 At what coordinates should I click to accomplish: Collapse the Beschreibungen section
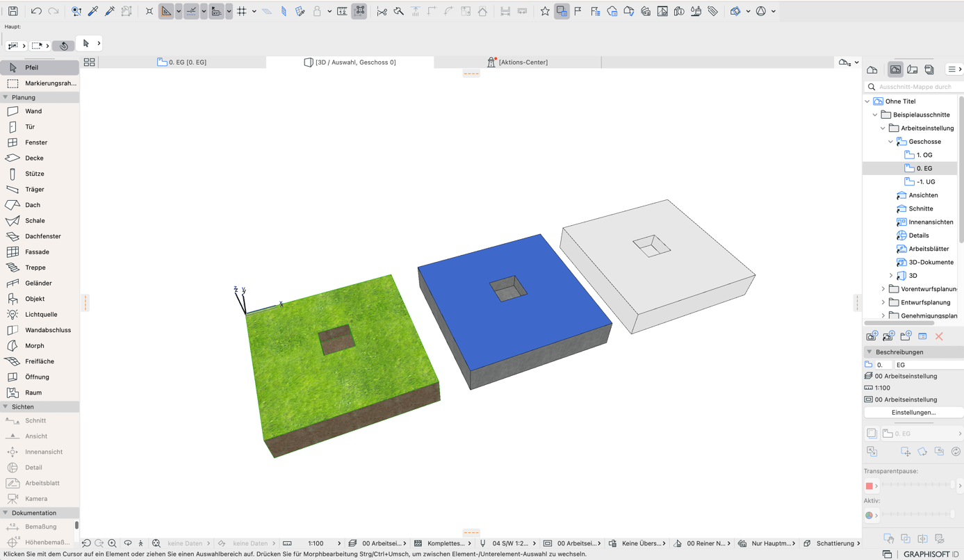(x=869, y=352)
